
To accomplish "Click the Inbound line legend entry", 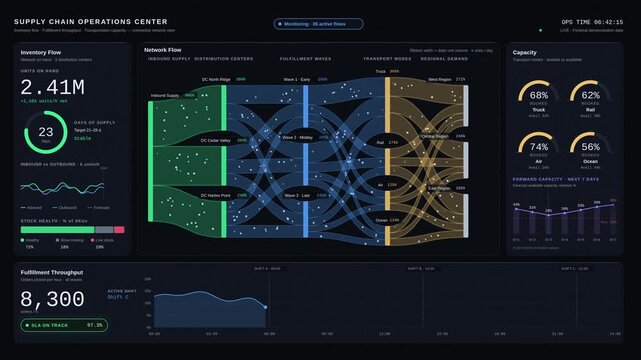I will click(31, 208).
